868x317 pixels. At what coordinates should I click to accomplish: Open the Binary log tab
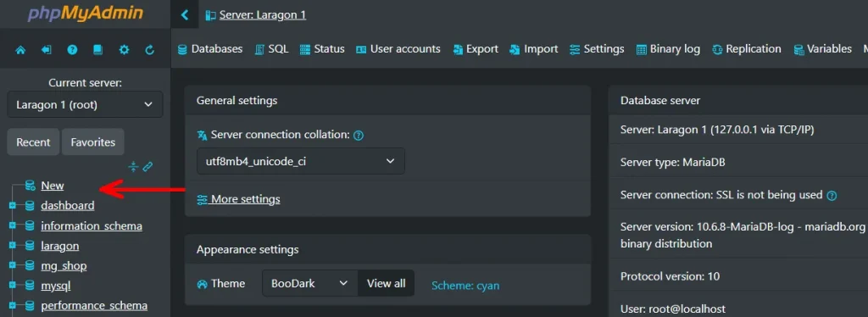tap(668, 49)
